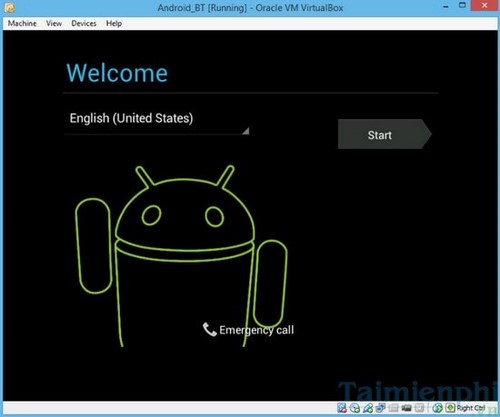Click the mouse integration status icon

pyautogui.click(x=437, y=408)
